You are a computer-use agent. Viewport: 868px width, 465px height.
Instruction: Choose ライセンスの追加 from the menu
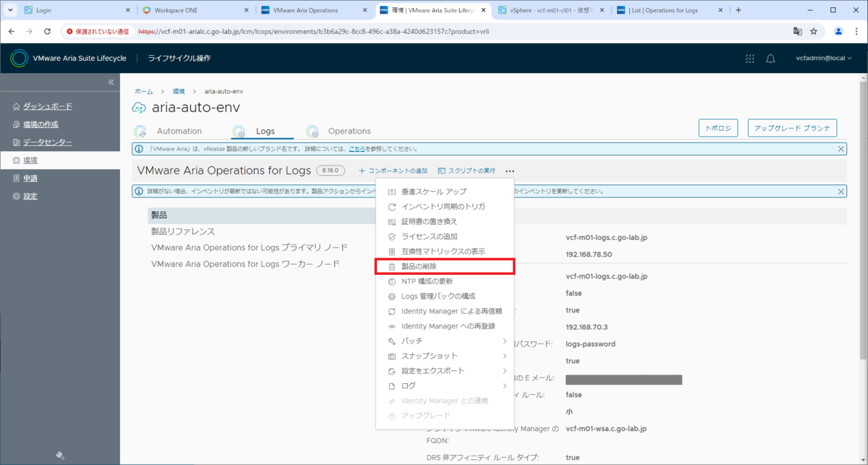click(x=445, y=236)
